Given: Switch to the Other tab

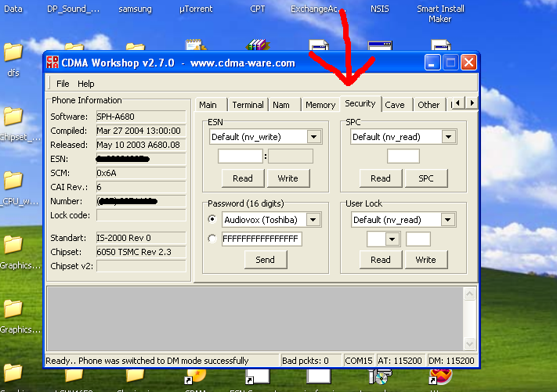Looking at the screenshot, I should point(429,105).
